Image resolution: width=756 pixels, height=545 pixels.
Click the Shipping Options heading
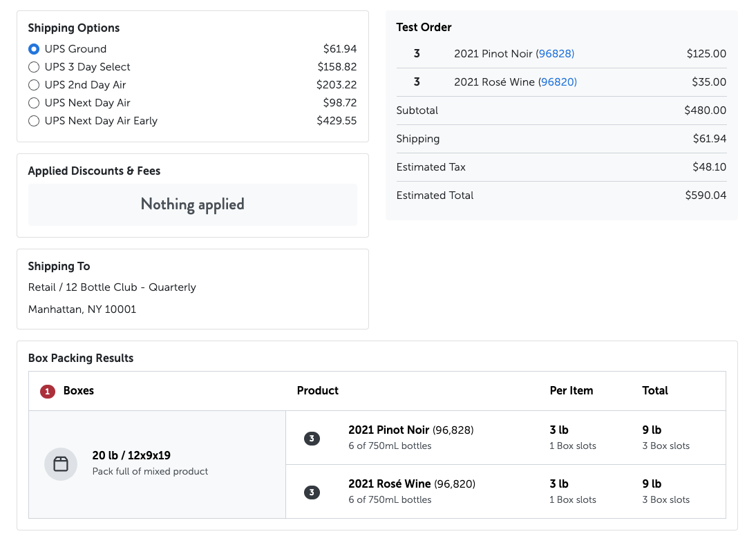click(74, 28)
